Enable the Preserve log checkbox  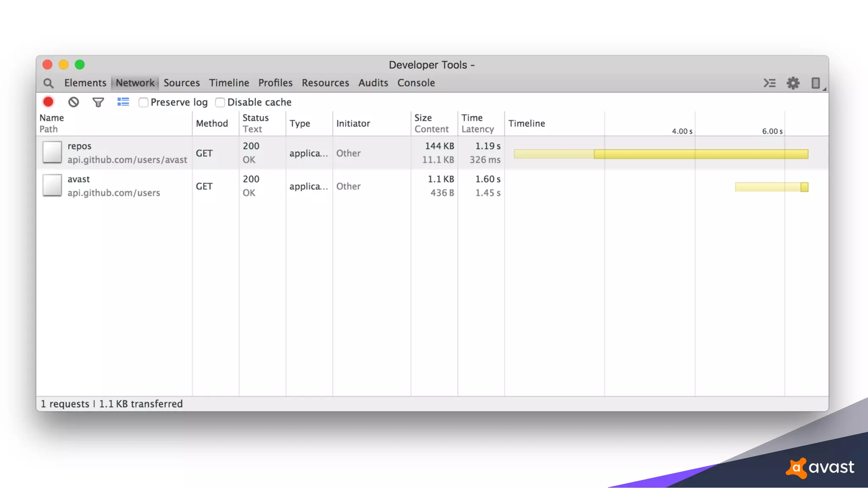143,103
